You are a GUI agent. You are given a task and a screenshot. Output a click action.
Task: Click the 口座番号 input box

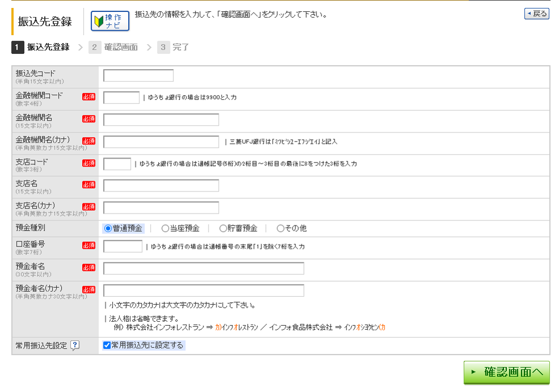pyautogui.click(x=122, y=246)
